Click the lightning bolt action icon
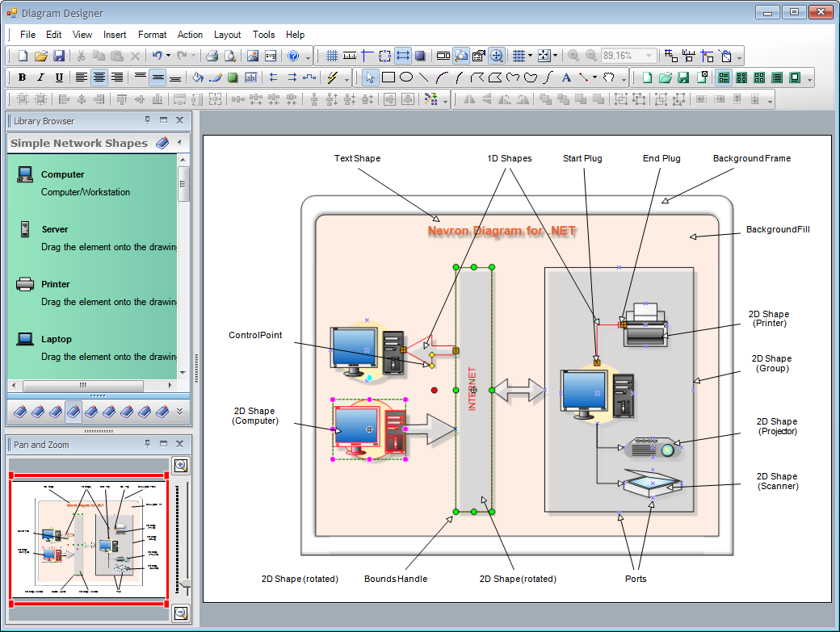 332,77
